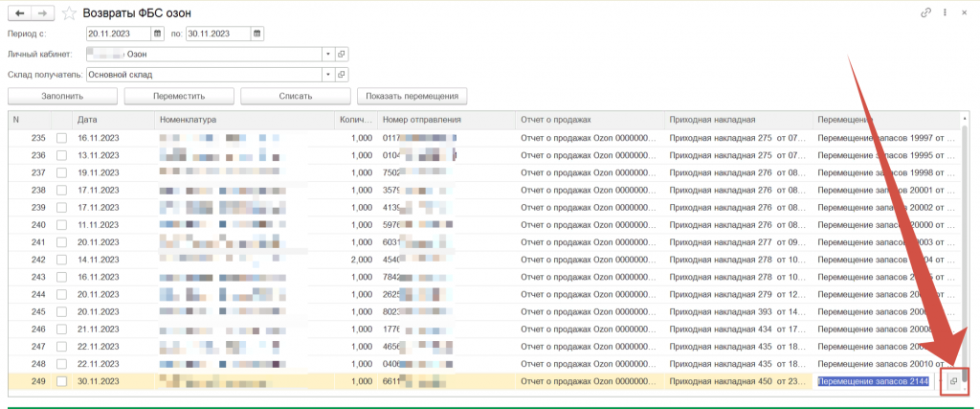The height and width of the screenshot is (409, 980).
Task: Expand the Личный кабинет dropdown list
Action: (327, 55)
